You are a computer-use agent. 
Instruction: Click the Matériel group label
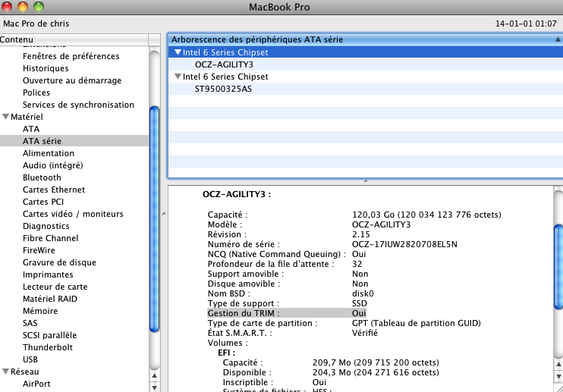point(27,117)
